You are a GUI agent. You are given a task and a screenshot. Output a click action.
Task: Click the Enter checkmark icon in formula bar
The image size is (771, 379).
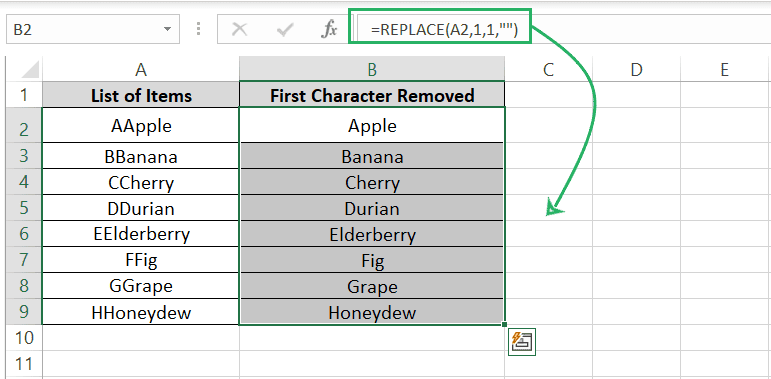(x=285, y=30)
